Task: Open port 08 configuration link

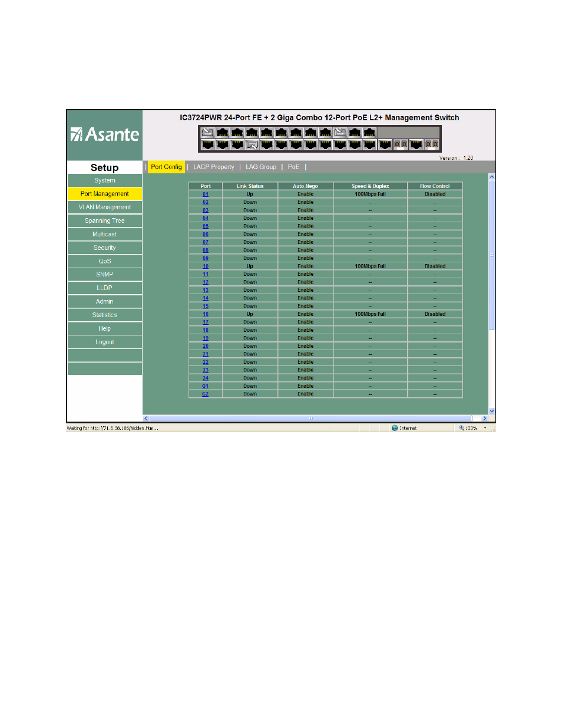Action: [x=206, y=250]
